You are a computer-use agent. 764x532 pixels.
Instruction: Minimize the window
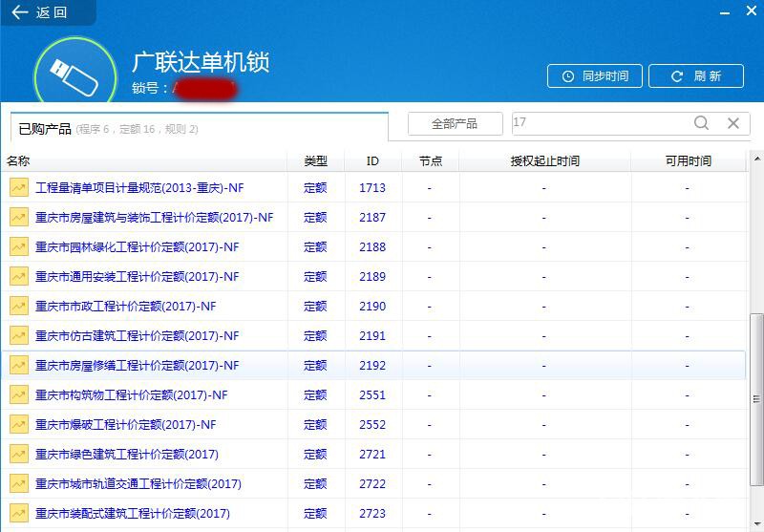(725, 11)
